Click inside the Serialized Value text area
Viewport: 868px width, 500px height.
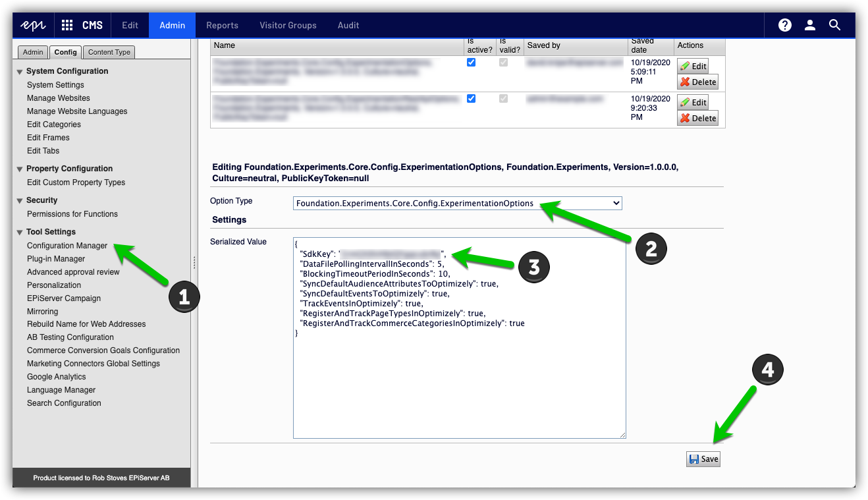click(459, 382)
